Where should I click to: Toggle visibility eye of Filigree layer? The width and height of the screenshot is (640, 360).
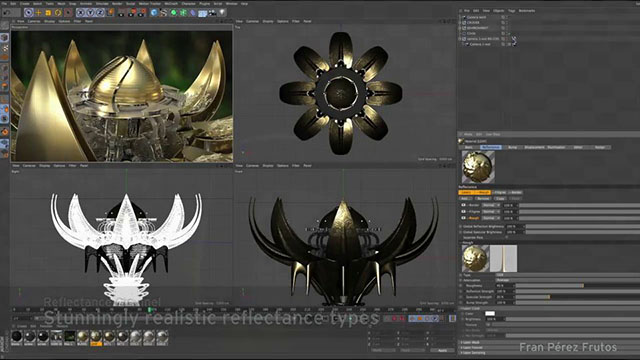pos(463,212)
